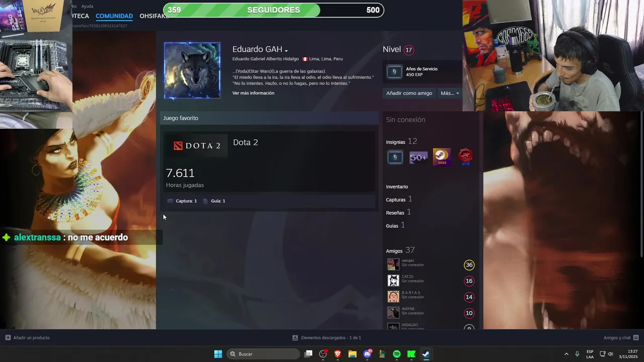Image resolution: width=644 pixels, height=362 pixels.
Task: Open the Kick app taskbar icon
Action: coord(411,354)
